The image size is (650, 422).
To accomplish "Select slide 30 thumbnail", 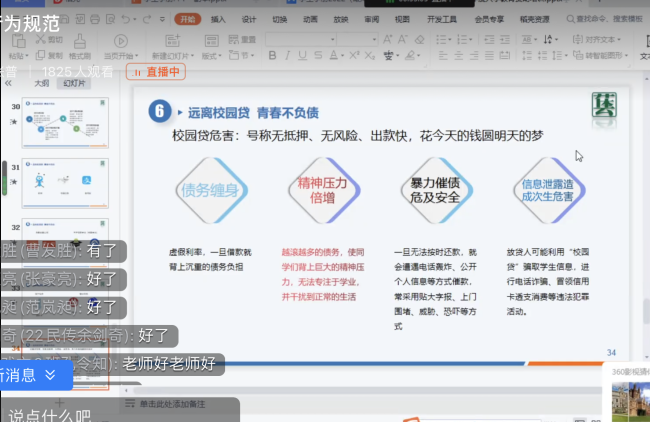I will [x=65, y=123].
